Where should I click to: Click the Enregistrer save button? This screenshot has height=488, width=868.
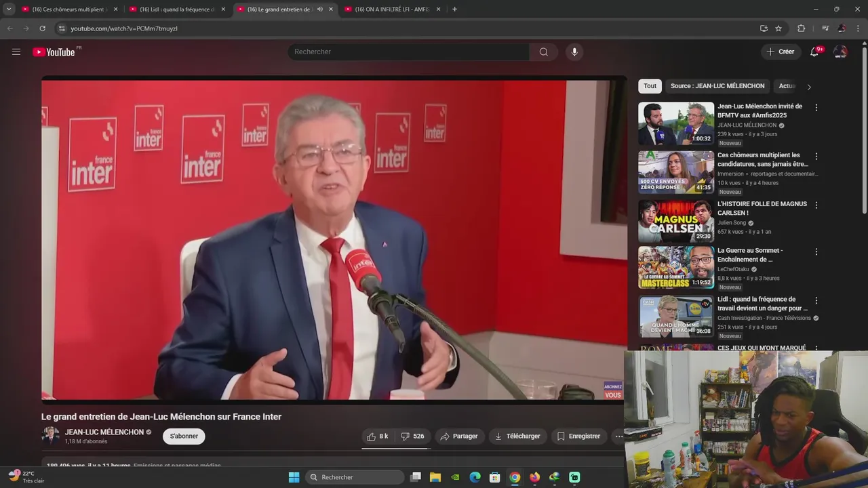[578, 436]
